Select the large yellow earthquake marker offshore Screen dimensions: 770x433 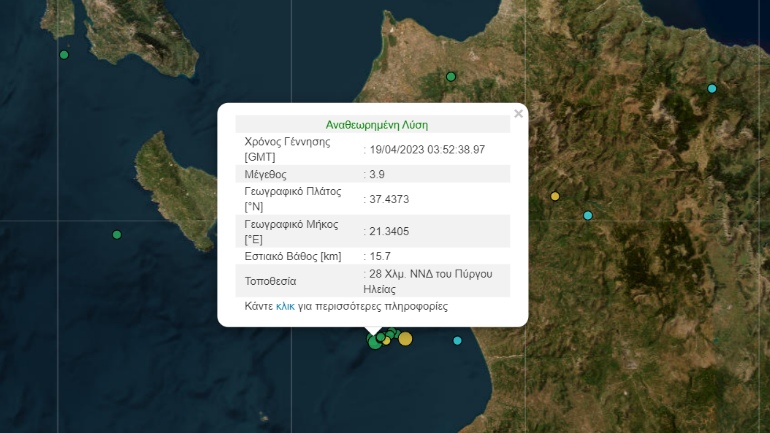(405, 338)
